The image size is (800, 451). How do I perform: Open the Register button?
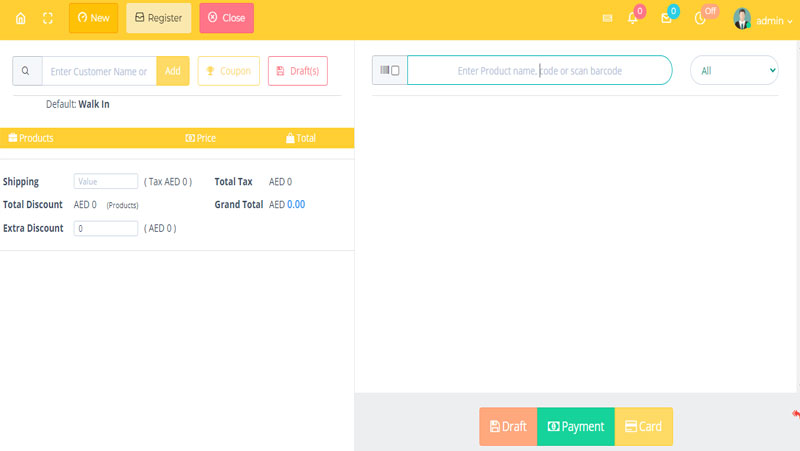(158, 18)
